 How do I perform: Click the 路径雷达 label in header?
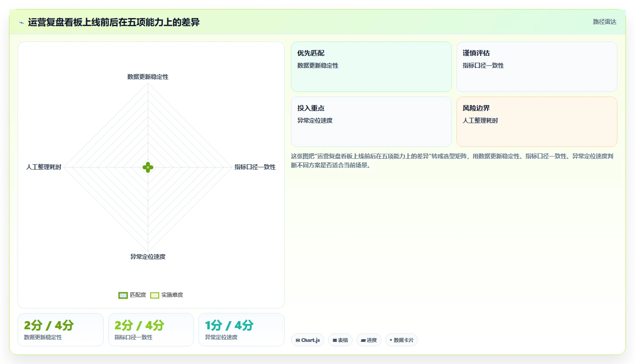click(604, 22)
